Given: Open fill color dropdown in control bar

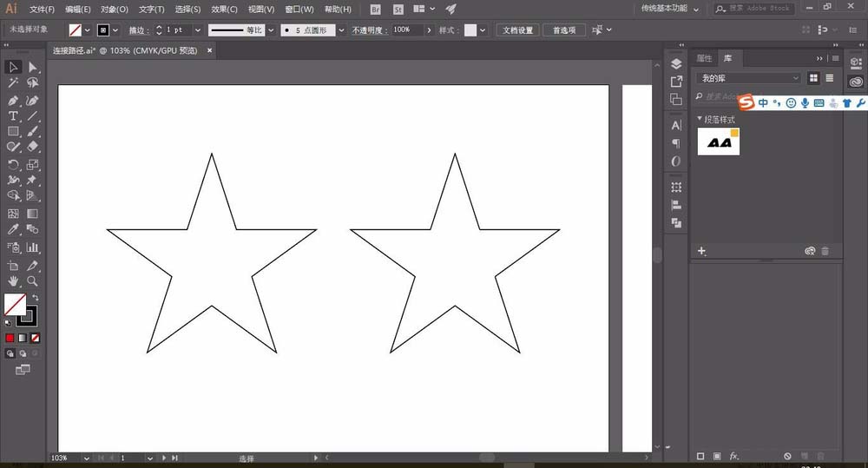Looking at the screenshot, I should (x=87, y=30).
